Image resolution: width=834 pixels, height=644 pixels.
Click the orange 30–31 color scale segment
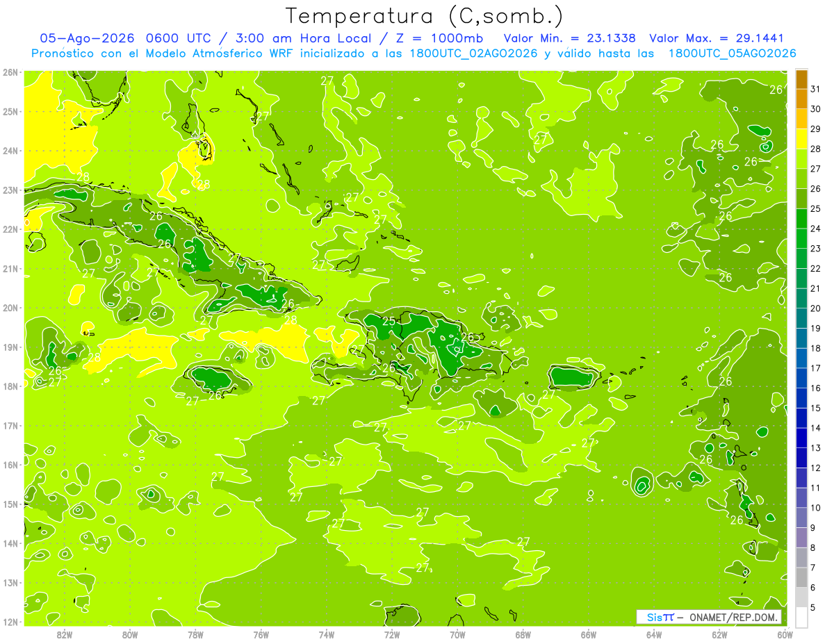click(x=801, y=99)
